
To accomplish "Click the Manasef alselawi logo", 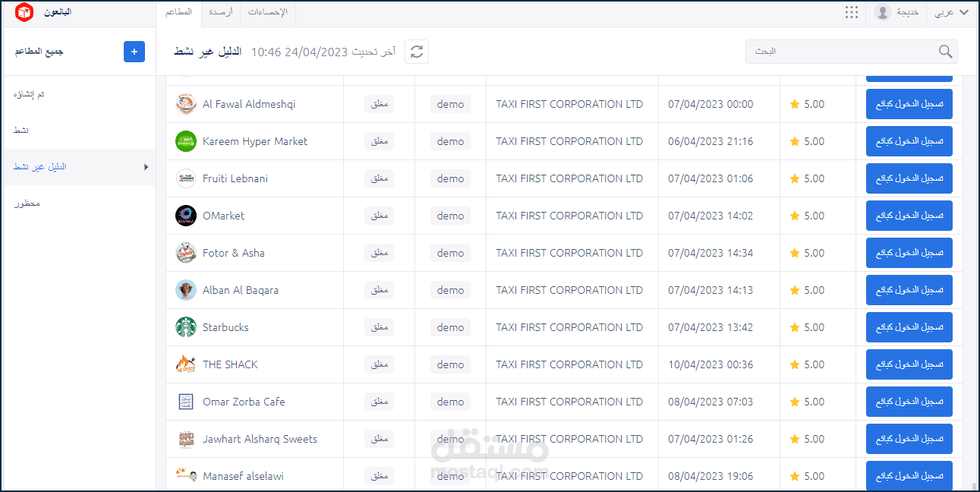I will [186, 476].
